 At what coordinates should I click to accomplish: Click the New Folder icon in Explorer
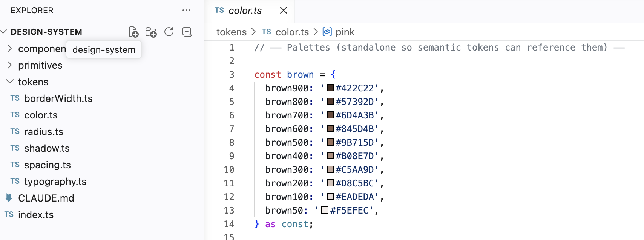pos(151,32)
